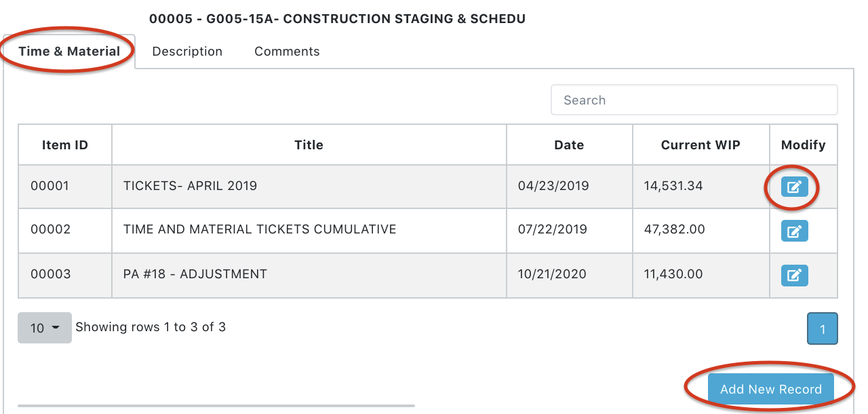Go to page 1 of results

[x=823, y=329]
